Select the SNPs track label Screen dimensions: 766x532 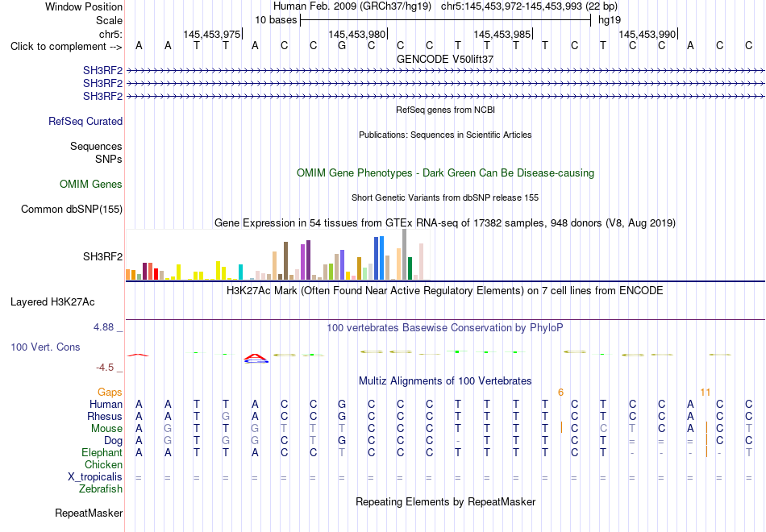[x=109, y=160]
